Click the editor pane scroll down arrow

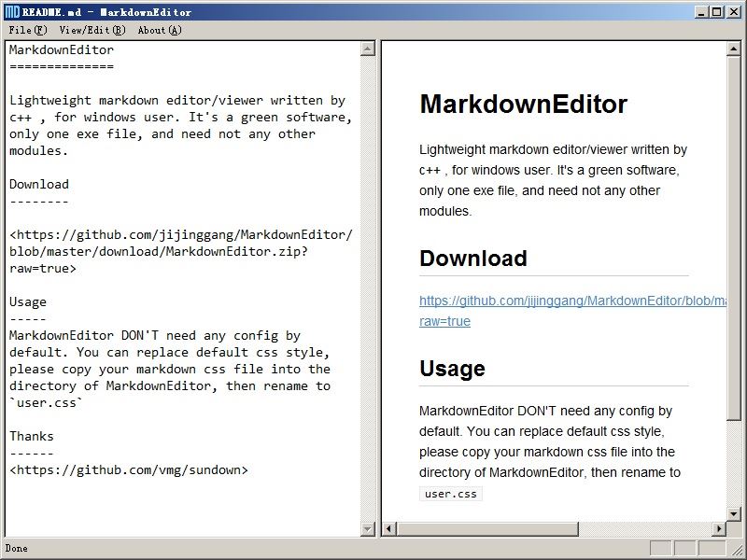[367, 528]
